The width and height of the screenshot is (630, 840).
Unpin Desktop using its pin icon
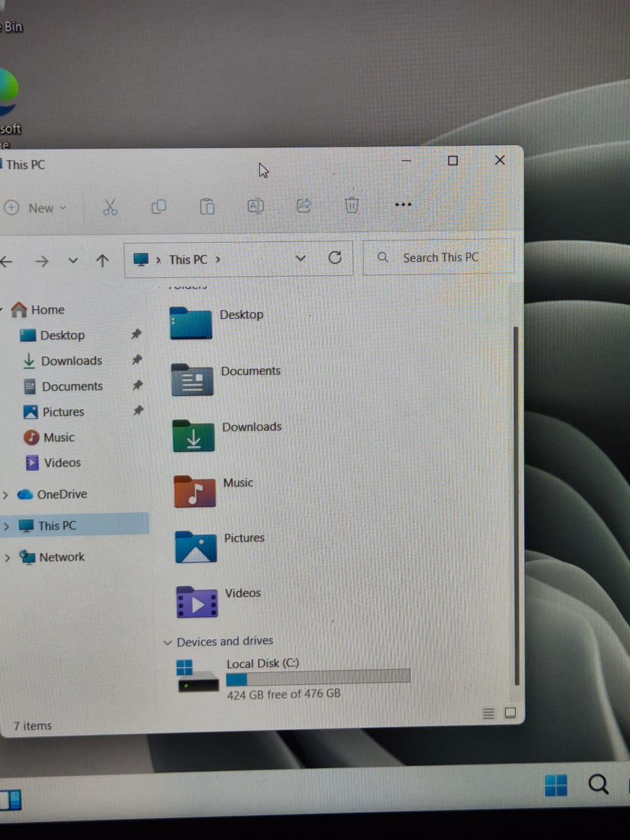click(136, 334)
